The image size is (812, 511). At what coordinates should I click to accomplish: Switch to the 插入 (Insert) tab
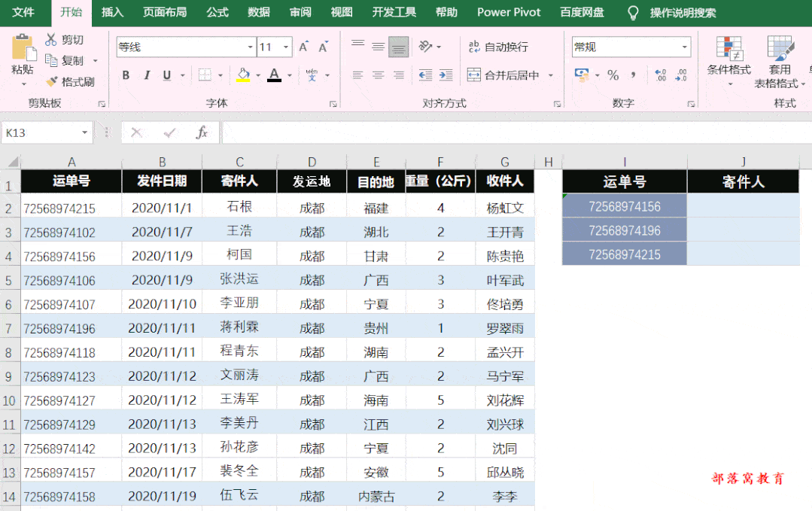coord(112,13)
